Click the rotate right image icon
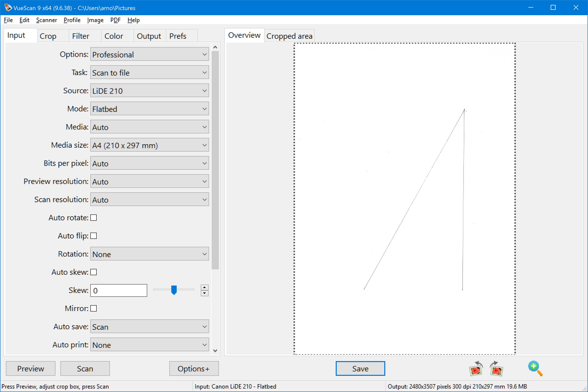Screen dimensions: 588x392 click(496, 368)
